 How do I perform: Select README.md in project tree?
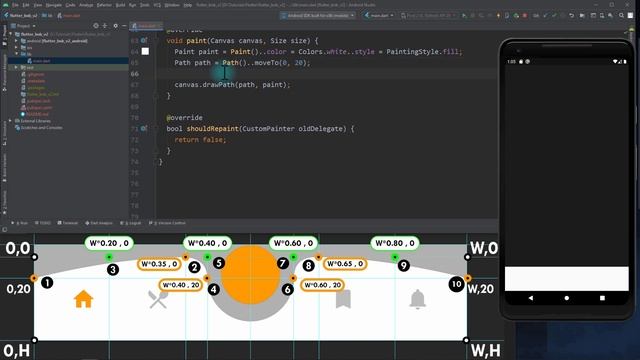point(35,114)
